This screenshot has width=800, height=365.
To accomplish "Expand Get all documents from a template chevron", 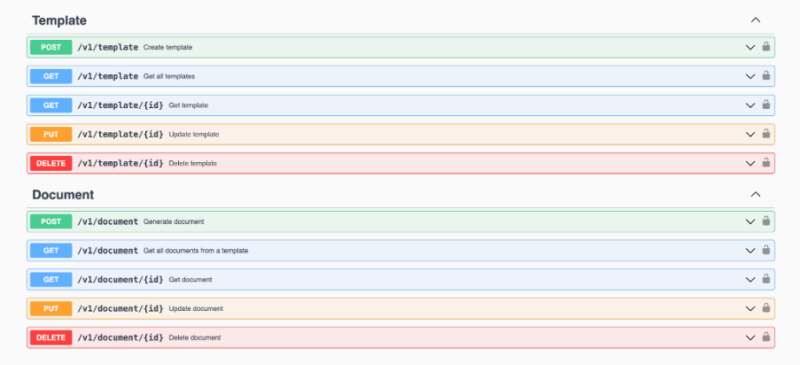I will [x=750, y=251].
